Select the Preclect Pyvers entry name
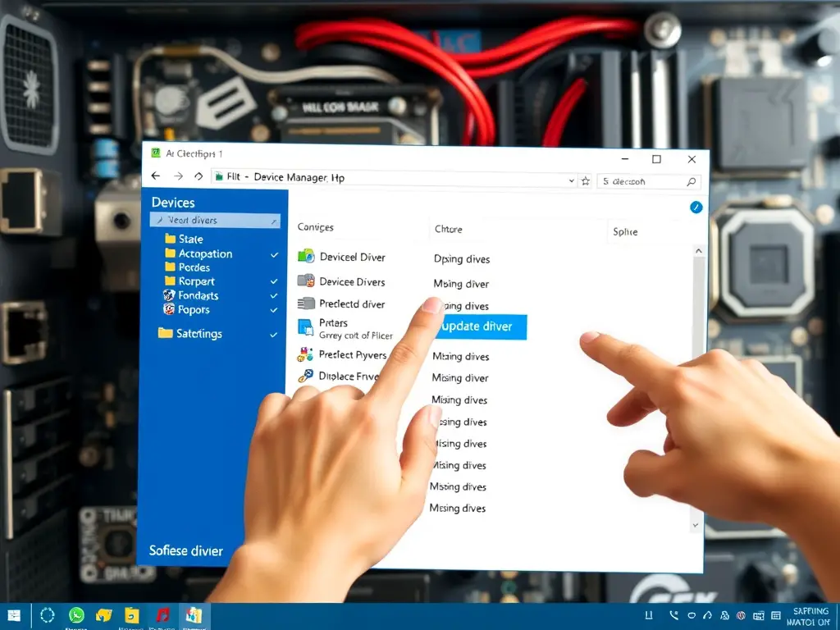 coord(353,354)
